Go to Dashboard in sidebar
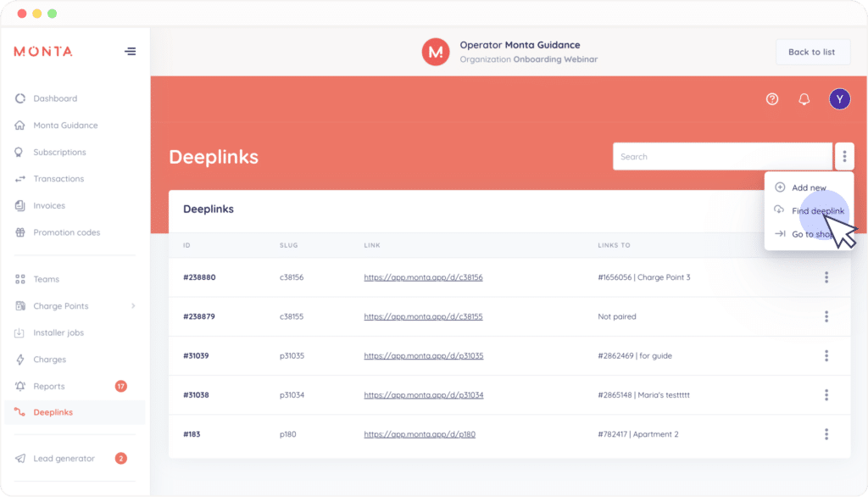This screenshot has width=868, height=497. point(55,98)
